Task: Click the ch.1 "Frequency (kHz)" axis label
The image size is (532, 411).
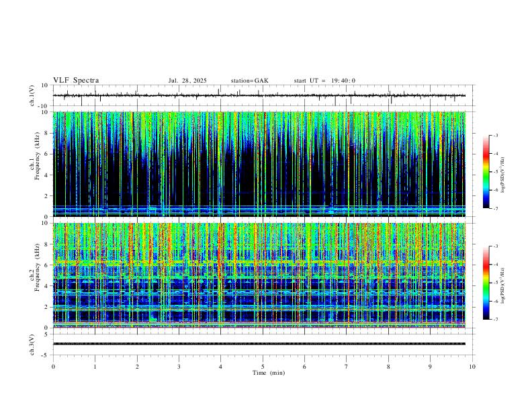Action: coord(37,156)
